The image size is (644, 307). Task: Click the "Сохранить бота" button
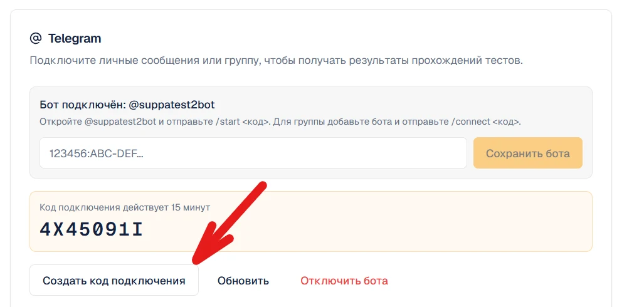(528, 153)
